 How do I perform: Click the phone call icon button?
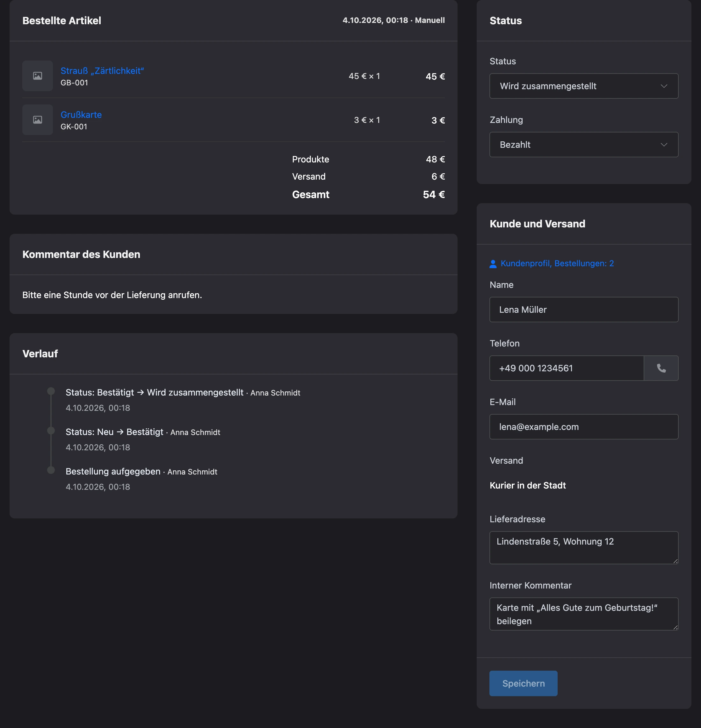tap(661, 368)
